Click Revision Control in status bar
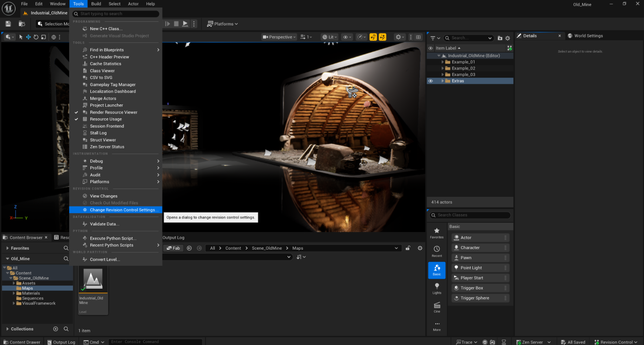Screen dimensions: 644x345 pyautogui.click(x=616, y=342)
